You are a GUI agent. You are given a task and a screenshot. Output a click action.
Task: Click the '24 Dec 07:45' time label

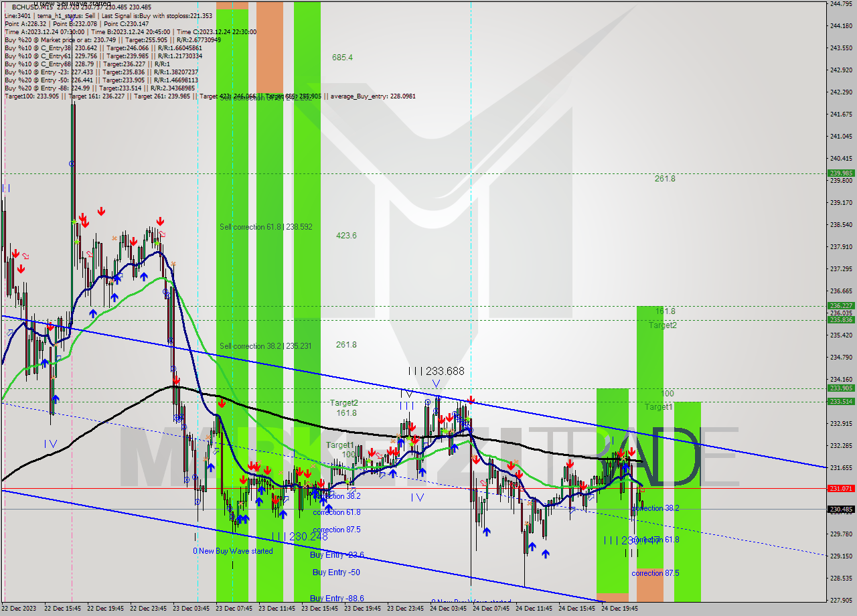(x=491, y=609)
